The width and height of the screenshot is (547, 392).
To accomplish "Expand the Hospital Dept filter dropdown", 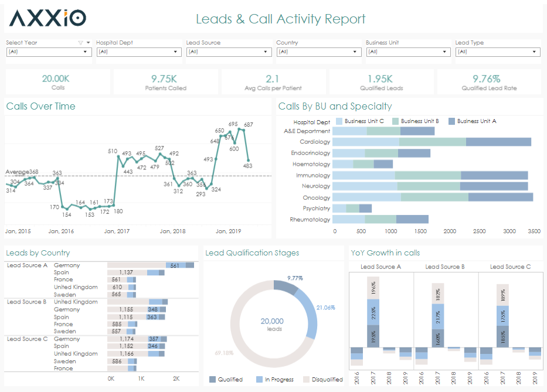I will pyautogui.click(x=139, y=52).
